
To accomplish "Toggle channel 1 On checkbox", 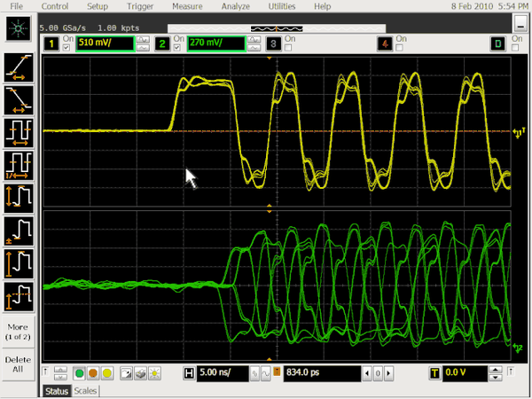I will (x=66, y=48).
